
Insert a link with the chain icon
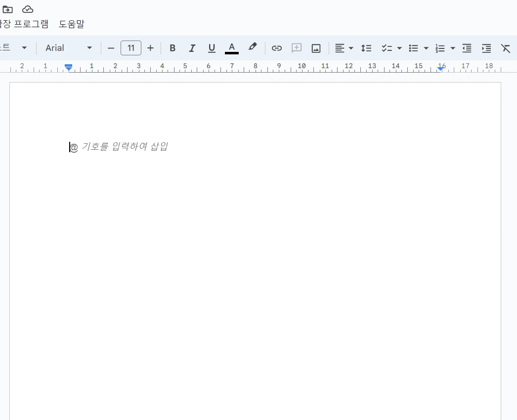tap(277, 48)
